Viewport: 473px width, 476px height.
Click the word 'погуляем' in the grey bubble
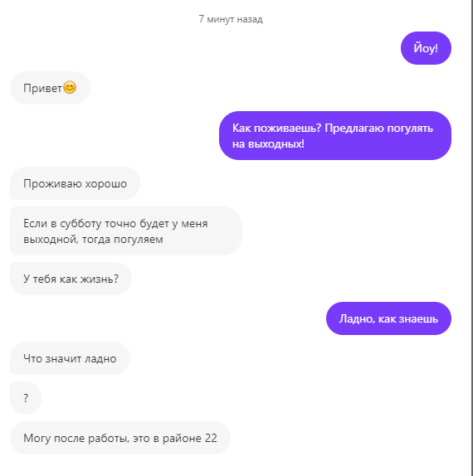[x=139, y=240]
